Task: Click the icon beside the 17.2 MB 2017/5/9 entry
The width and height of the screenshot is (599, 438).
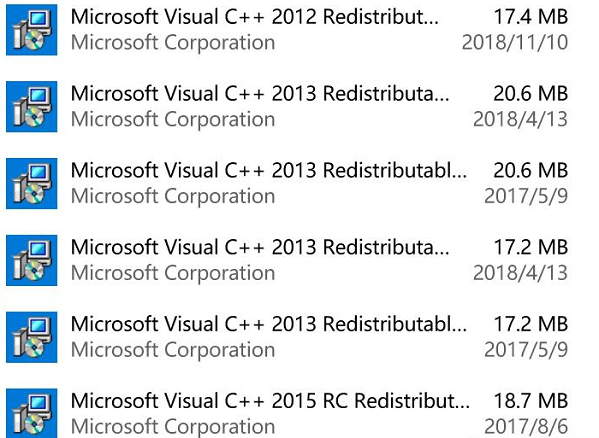Action: [x=32, y=337]
